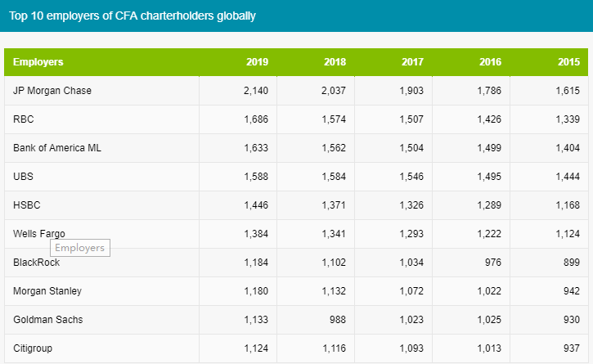Screen dimensions: 593x364
Task: Select JP Morgan Chase 2015 value 1,615
Action: tap(568, 91)
